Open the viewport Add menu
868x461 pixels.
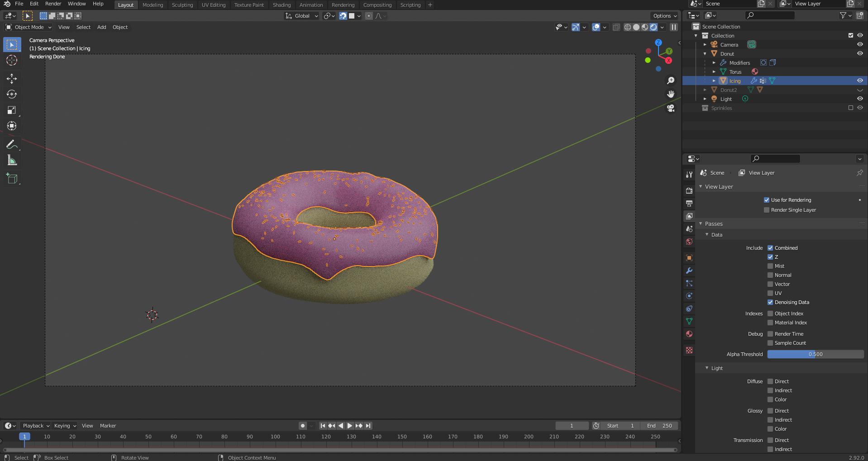click(102, 27)
